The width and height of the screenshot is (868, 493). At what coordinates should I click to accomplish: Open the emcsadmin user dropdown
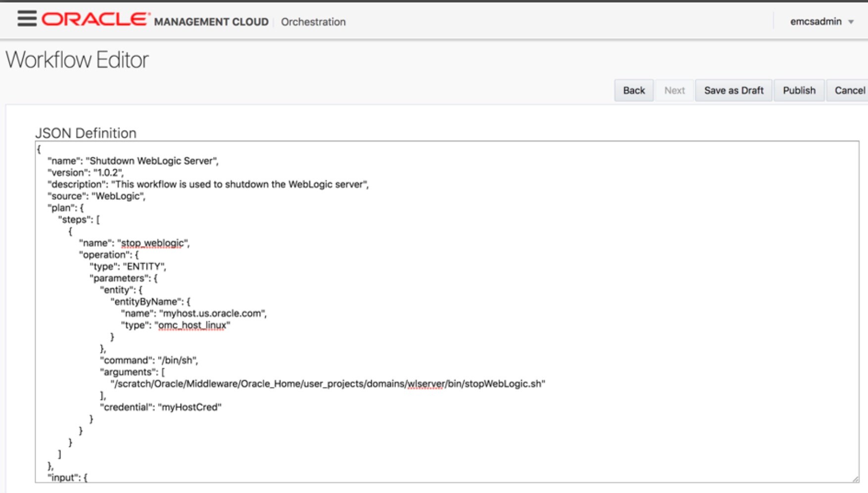click(x=821, y=21)
